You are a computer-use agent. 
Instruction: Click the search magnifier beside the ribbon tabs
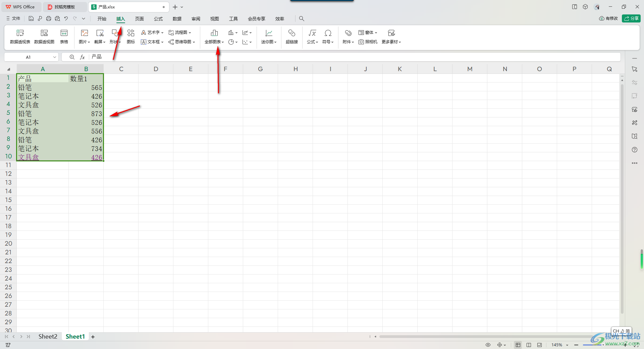point(302,19)
